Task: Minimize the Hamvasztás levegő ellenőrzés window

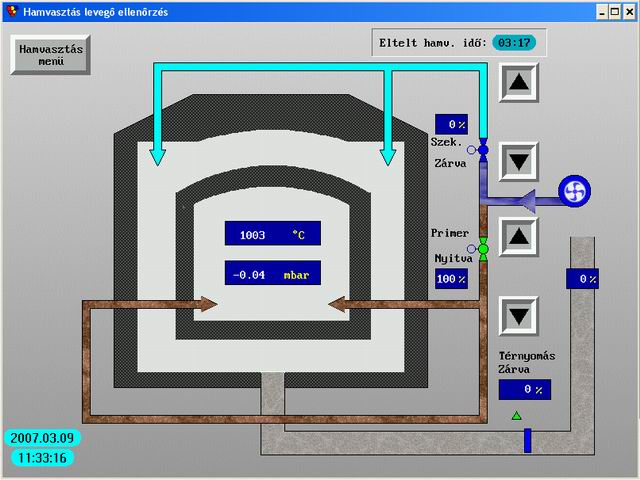Action: [602, 12]
